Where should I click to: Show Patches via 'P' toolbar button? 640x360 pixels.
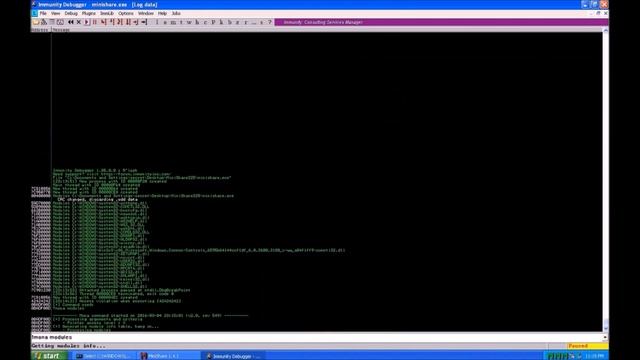(x=213, y=22)
